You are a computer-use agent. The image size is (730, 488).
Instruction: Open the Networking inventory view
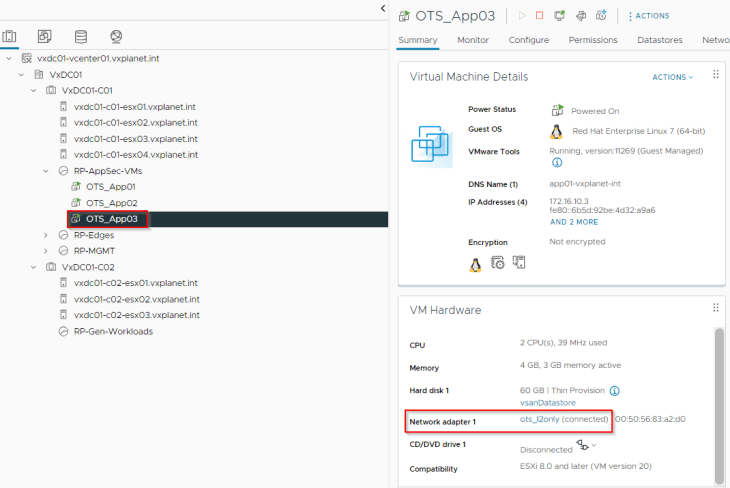[116, 36]
